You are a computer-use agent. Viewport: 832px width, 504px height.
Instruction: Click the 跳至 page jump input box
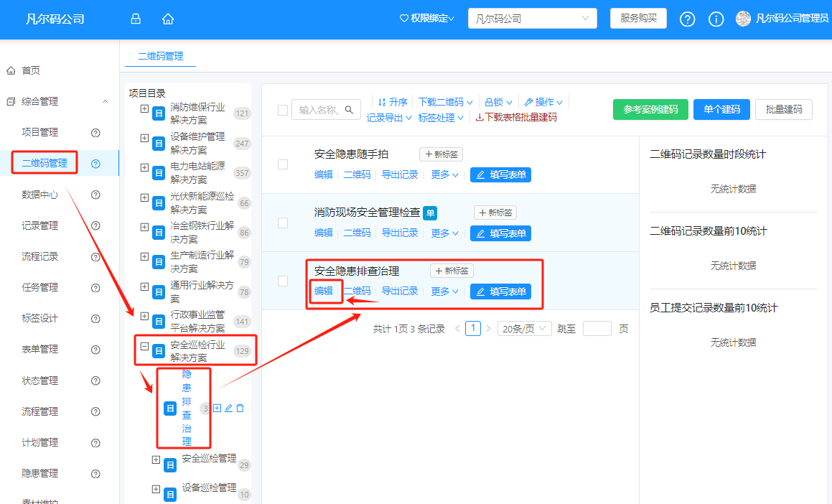tap(598, 328)
